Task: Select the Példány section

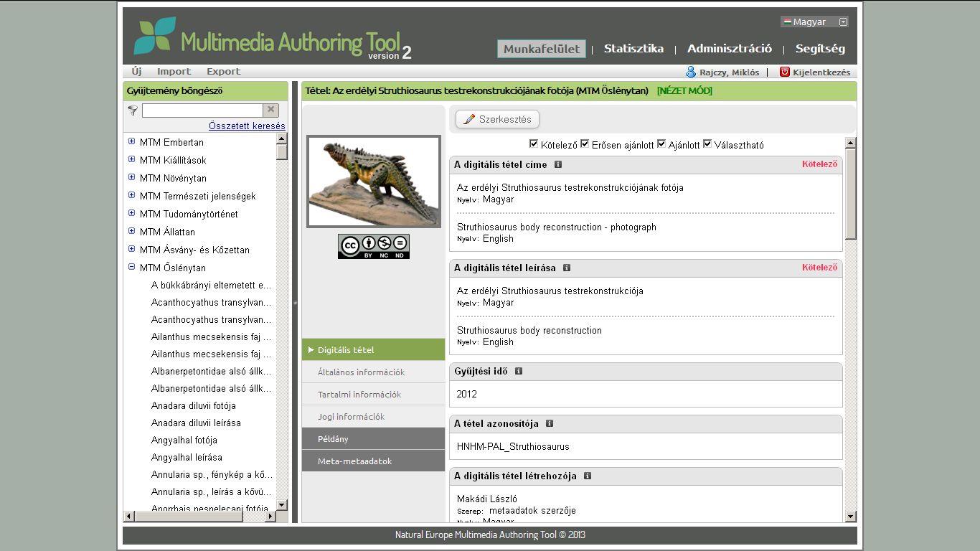Action: pyautogui.click(x=373, y=438)
